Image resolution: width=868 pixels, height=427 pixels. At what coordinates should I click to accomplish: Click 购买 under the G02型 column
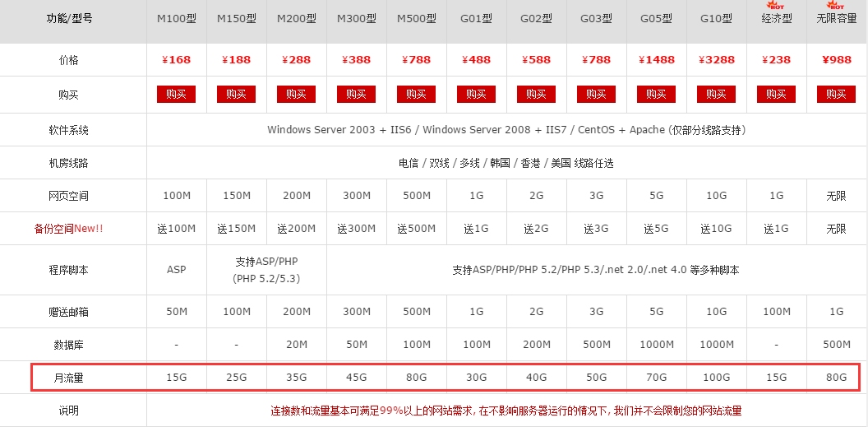537,94
